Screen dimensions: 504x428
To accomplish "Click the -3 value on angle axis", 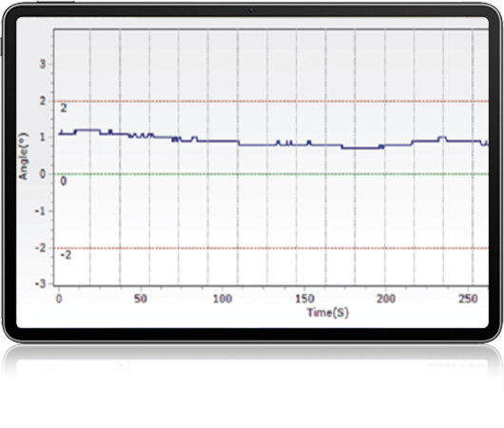I will tap(40, 284).
